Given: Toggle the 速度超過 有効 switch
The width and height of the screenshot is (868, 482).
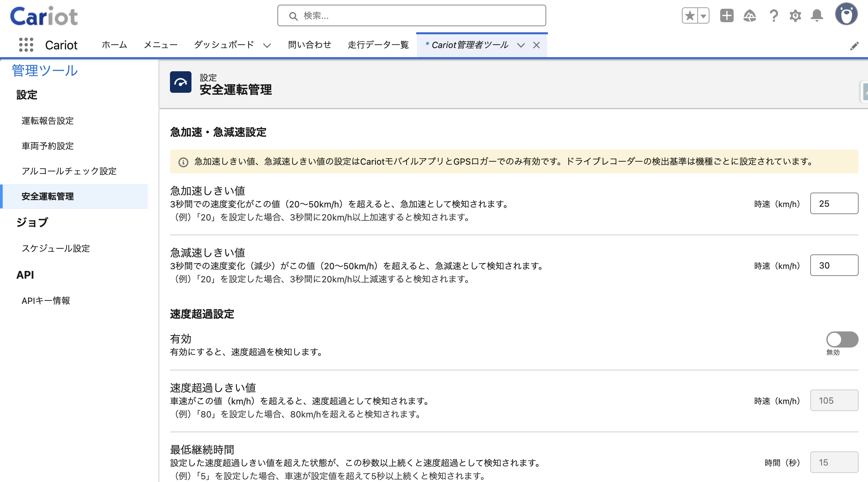Looking at the screenshot, I should coord(842,339).
